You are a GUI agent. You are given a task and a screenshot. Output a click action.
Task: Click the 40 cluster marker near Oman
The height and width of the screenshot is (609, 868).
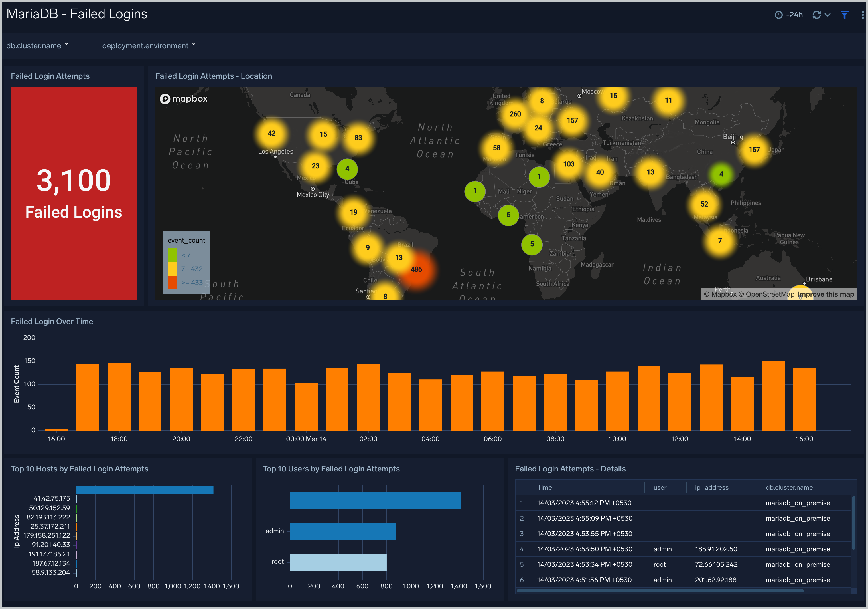click(600, 172)
